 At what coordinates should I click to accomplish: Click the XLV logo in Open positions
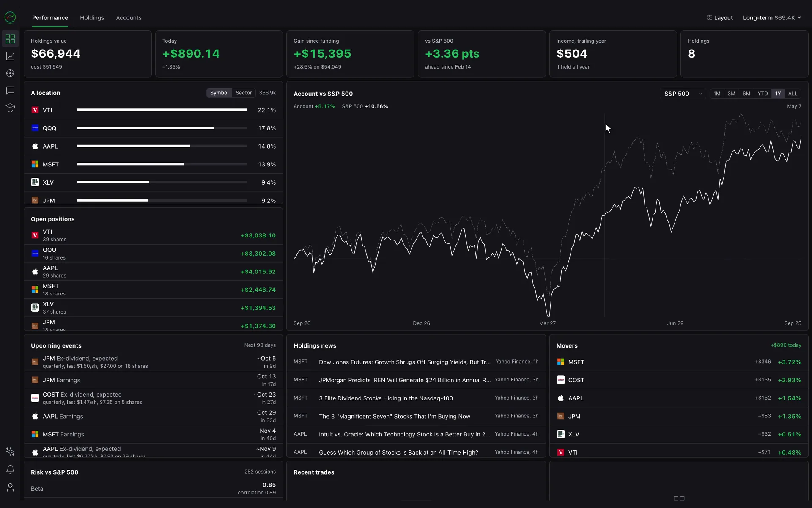coord(35,308)
